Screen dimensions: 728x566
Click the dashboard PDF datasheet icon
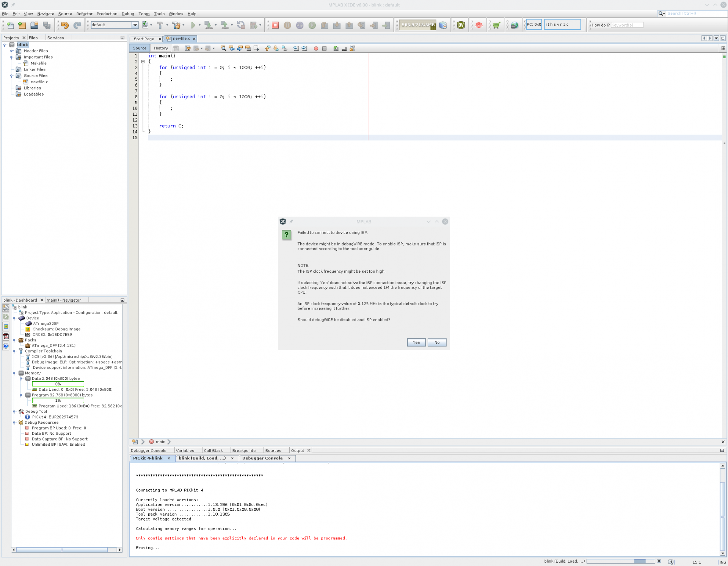(6, 336)
